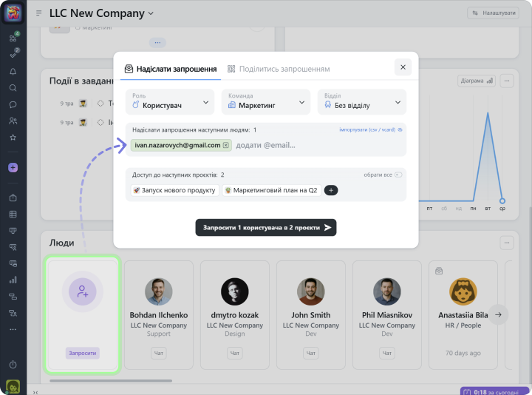Switch to 'Поділитись запрошенням' tab

tap(278, 69)
